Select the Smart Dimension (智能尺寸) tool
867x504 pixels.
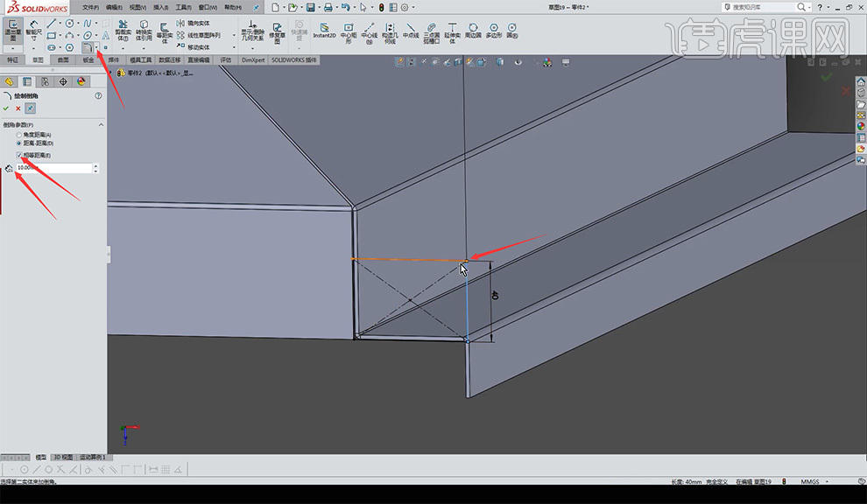point(33,27)
